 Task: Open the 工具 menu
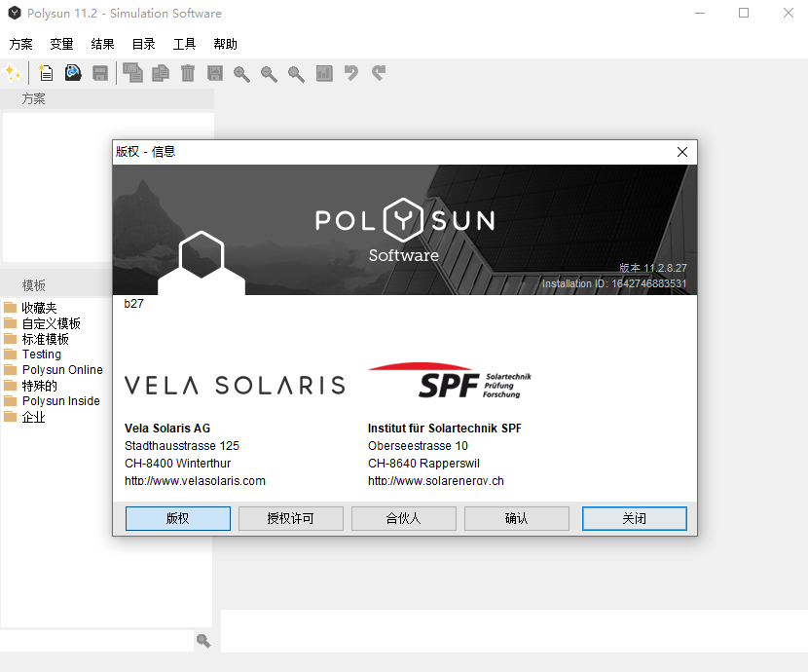tap(185, 45)
